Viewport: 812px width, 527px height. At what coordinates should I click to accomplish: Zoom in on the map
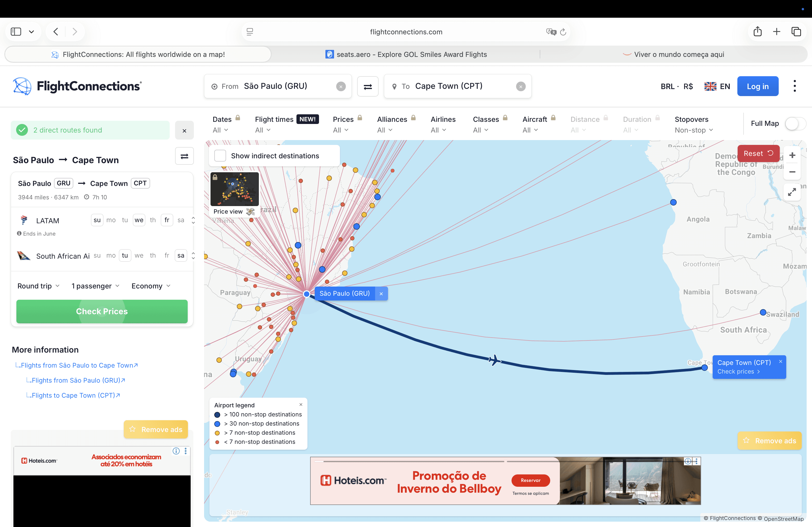[x=792, y=155]
